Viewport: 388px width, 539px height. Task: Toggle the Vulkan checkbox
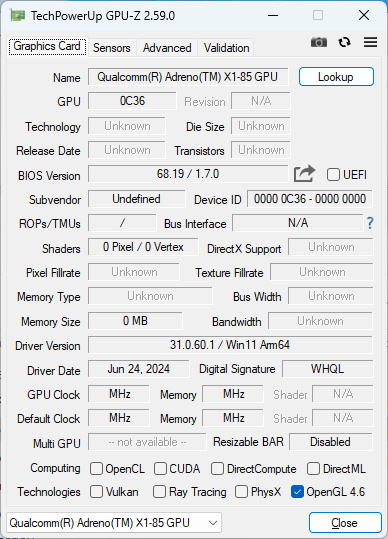click(96, 492)
